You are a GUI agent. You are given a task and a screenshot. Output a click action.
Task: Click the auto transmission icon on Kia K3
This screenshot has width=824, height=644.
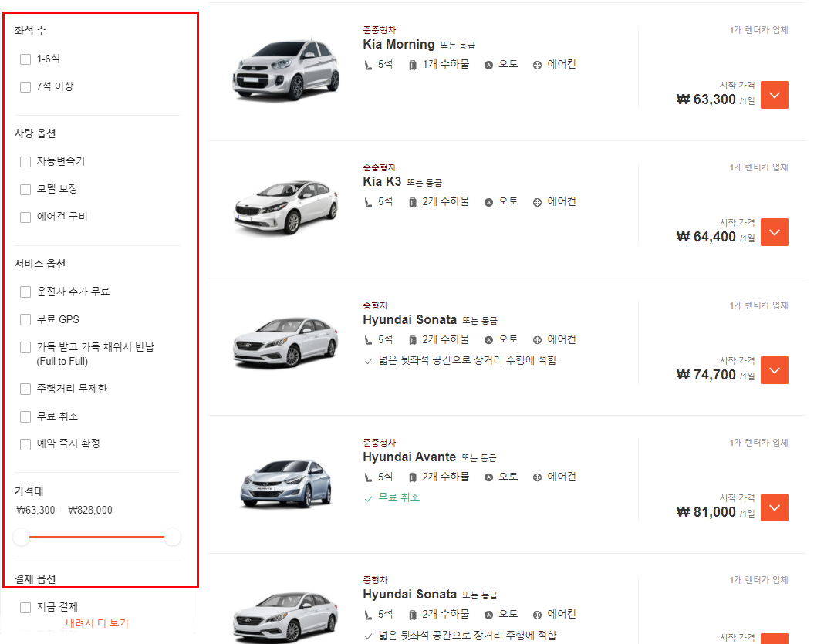(488, 202)
